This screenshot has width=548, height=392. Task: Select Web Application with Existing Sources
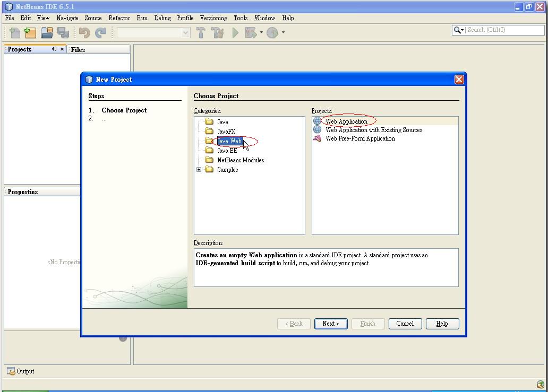(374, 130)
